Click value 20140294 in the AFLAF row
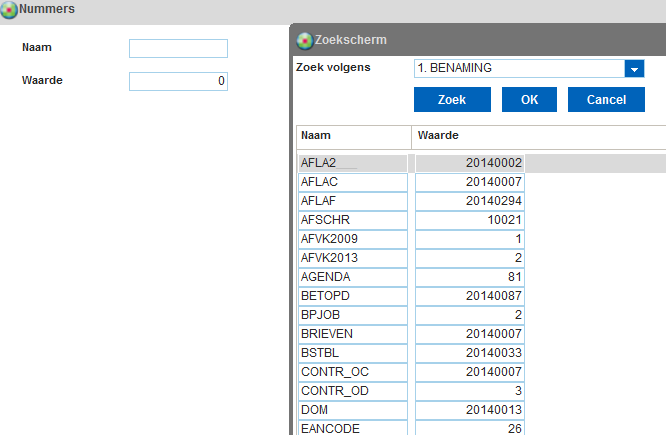 pos(470,201)
